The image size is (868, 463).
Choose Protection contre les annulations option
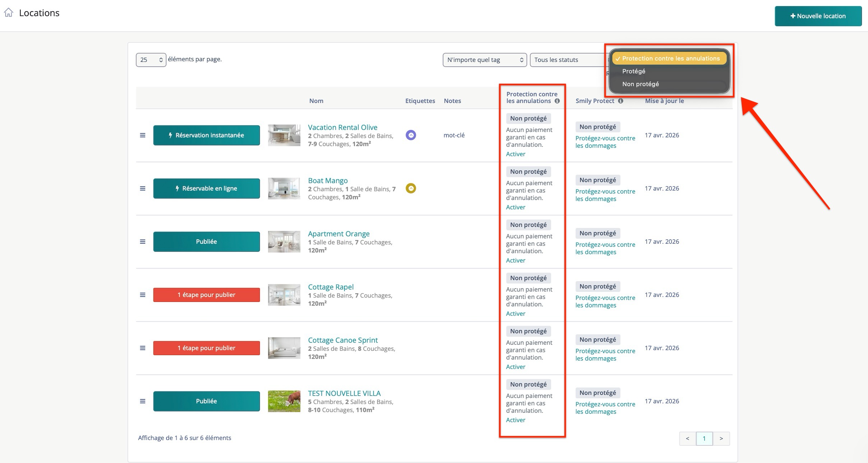[x=670, y=58]
